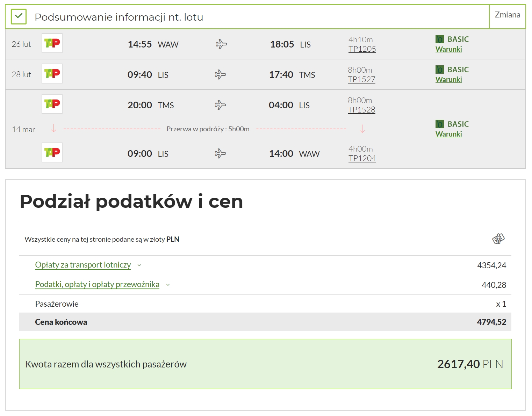
Task: Open flight number TP1204 details
Action: tap(362, 158)
